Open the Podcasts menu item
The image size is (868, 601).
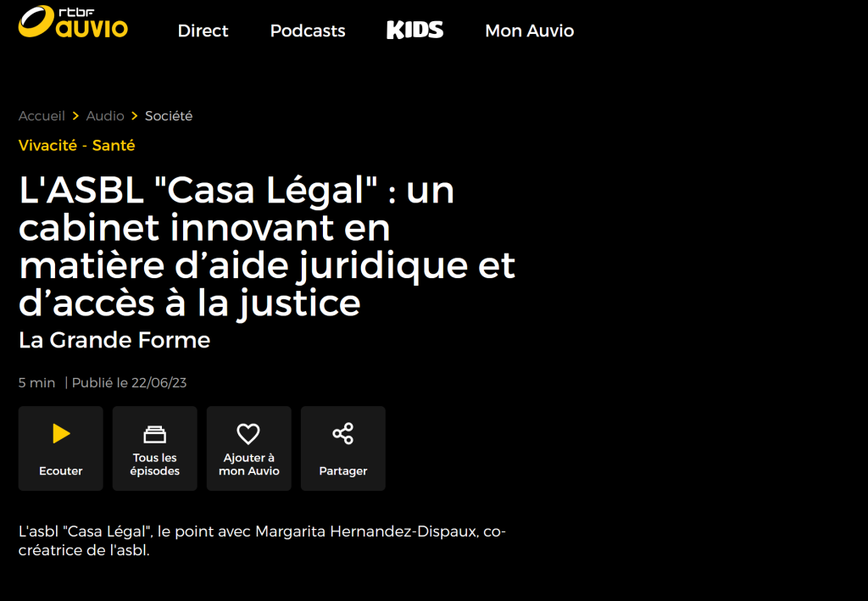pos(308,31)
